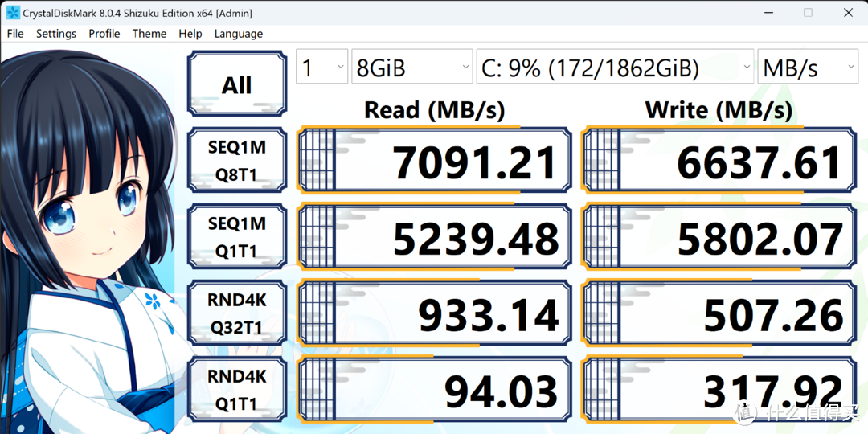Expand the 8GiB test size dropdown
868x434 pixels.
(411, 67)
